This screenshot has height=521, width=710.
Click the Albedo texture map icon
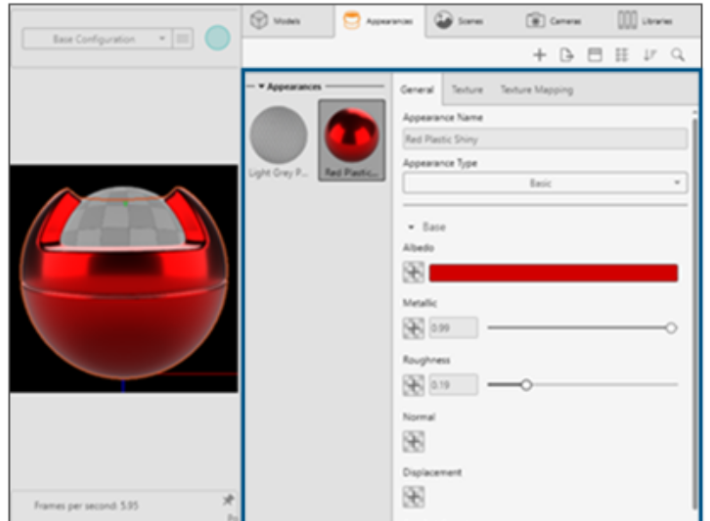point(413,273)
